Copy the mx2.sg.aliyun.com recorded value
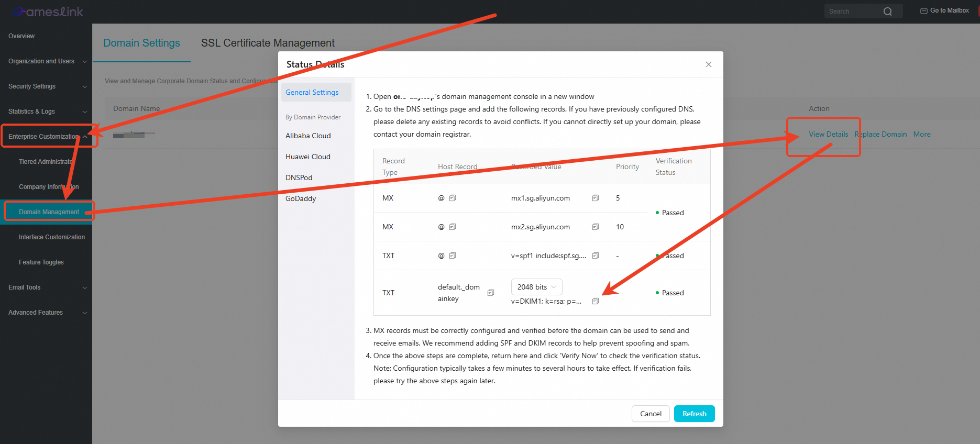Screen dimensions: 980x444 596,227
